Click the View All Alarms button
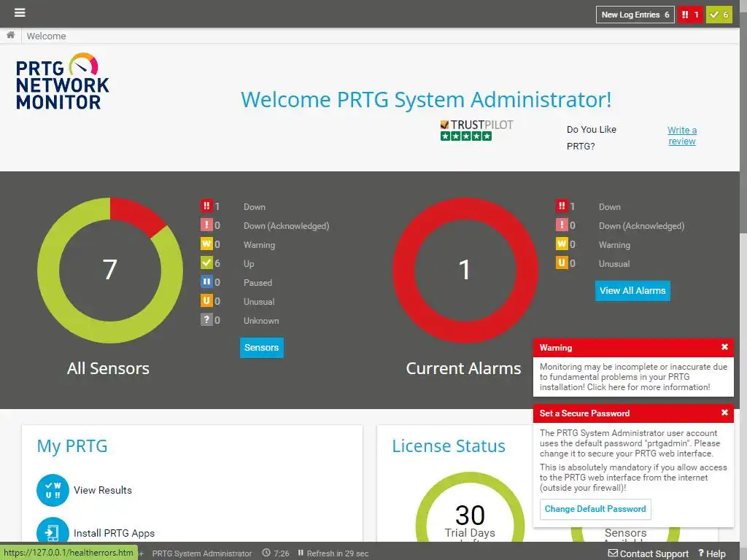Viewport: 747px width, 560px height. (x=632, y=290)
